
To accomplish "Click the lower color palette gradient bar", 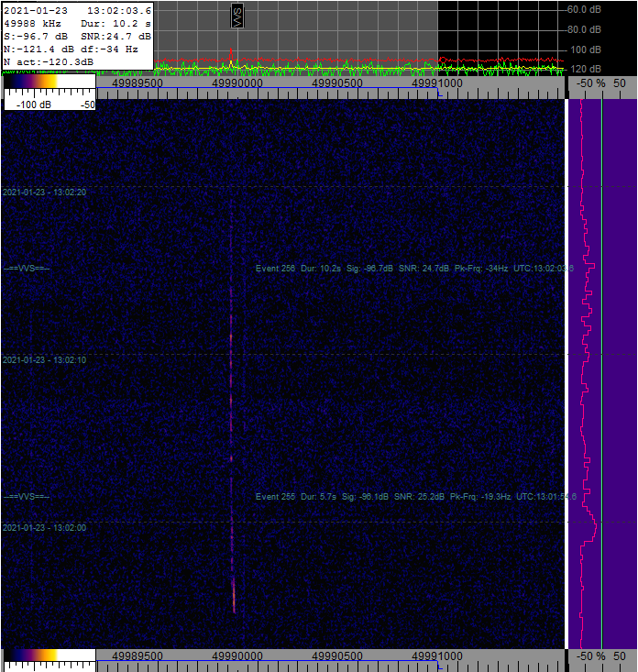I will [x=49, y=655].
